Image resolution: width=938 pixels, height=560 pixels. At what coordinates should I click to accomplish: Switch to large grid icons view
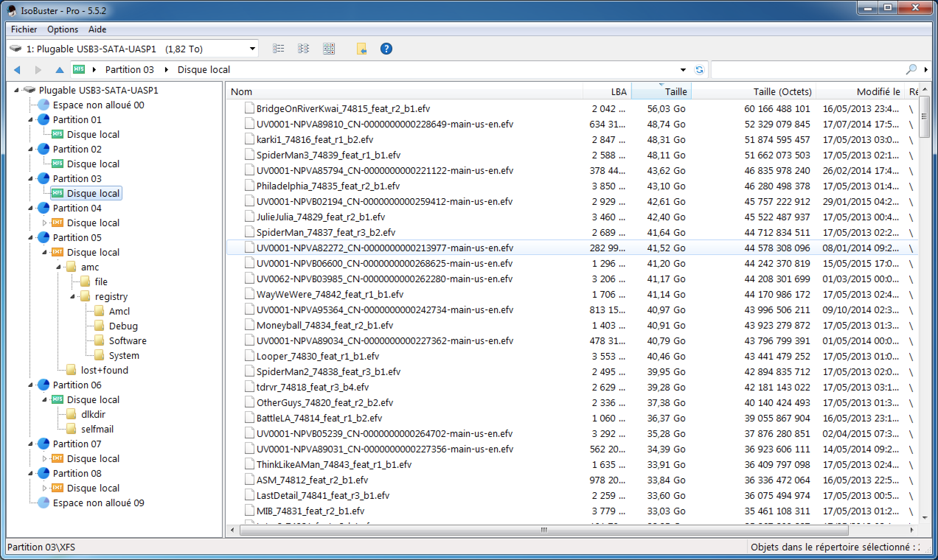329,49
